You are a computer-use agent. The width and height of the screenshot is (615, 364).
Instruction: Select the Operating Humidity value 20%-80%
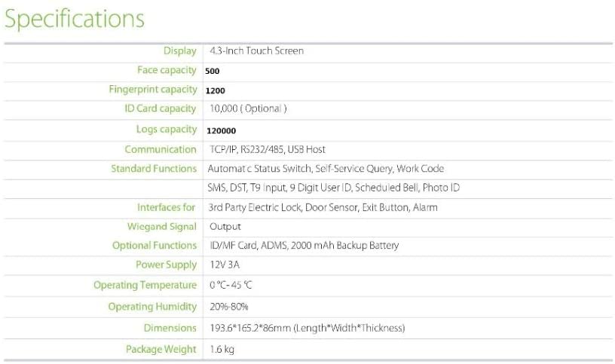(229, 307)
